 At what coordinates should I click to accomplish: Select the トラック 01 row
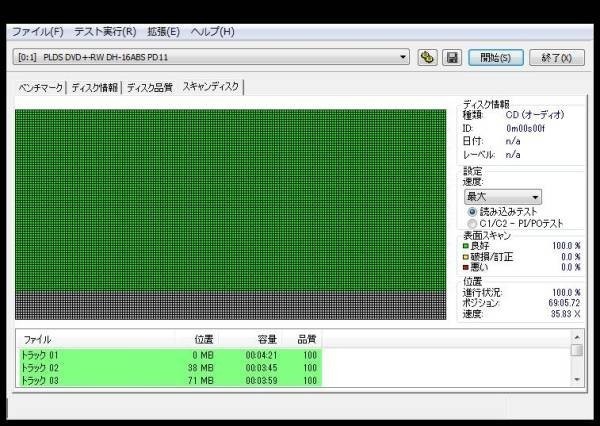pos(171,355)
